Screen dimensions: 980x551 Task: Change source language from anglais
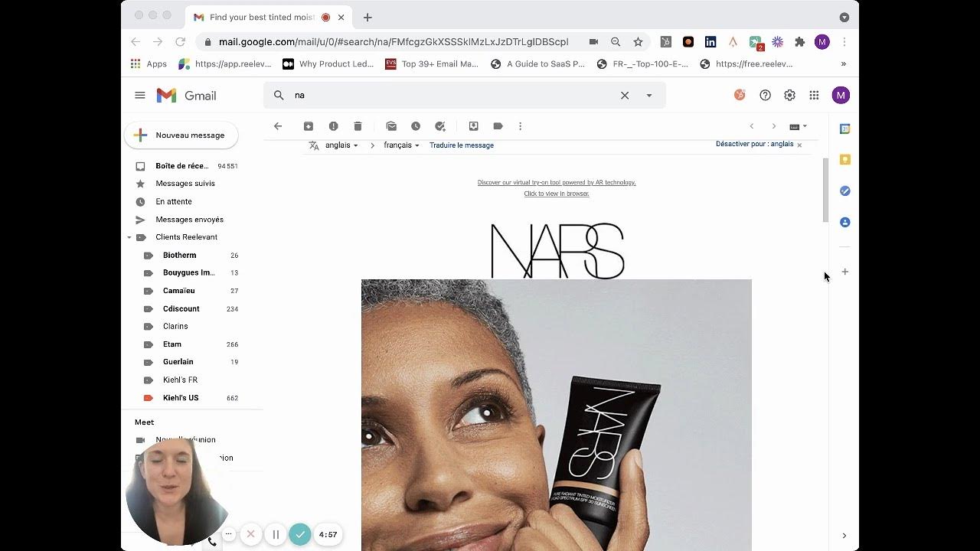click(341, 145)
